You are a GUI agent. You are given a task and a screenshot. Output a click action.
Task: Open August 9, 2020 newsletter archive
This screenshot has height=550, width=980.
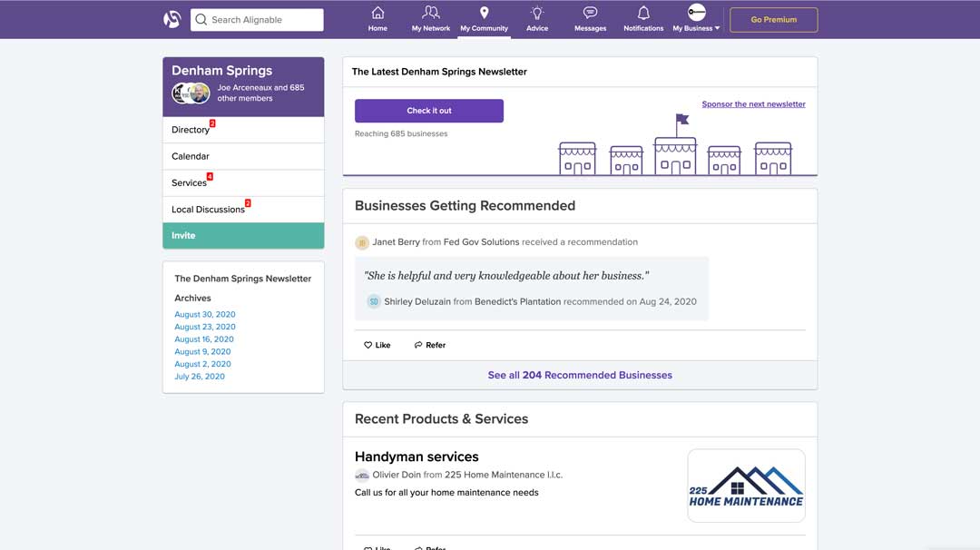pyautogui.click(x=202, y=352)
